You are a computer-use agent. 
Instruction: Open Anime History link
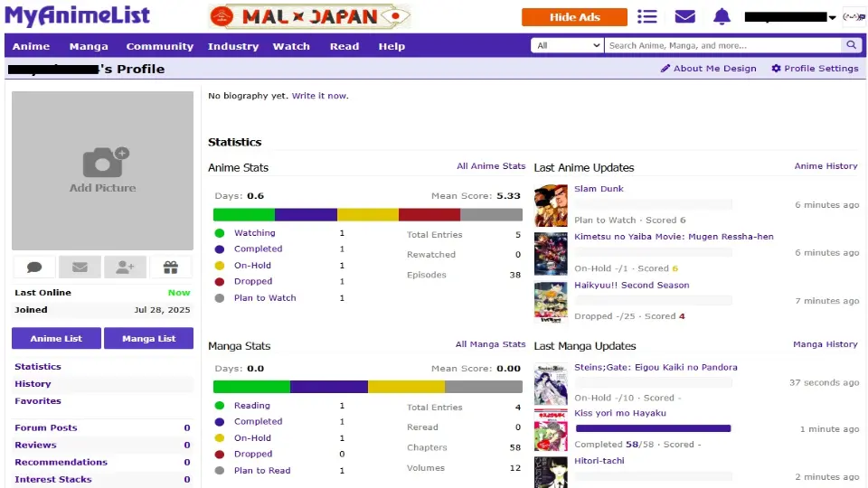826,166
